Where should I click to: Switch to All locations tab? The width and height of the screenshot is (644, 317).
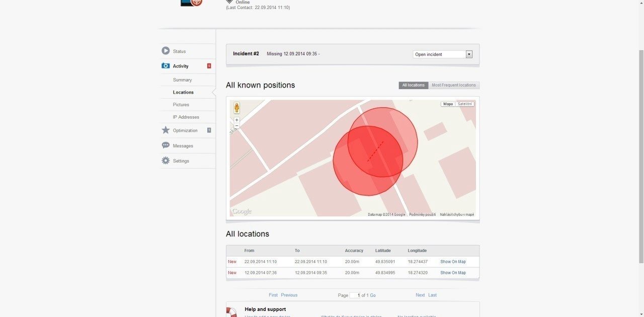414,85
